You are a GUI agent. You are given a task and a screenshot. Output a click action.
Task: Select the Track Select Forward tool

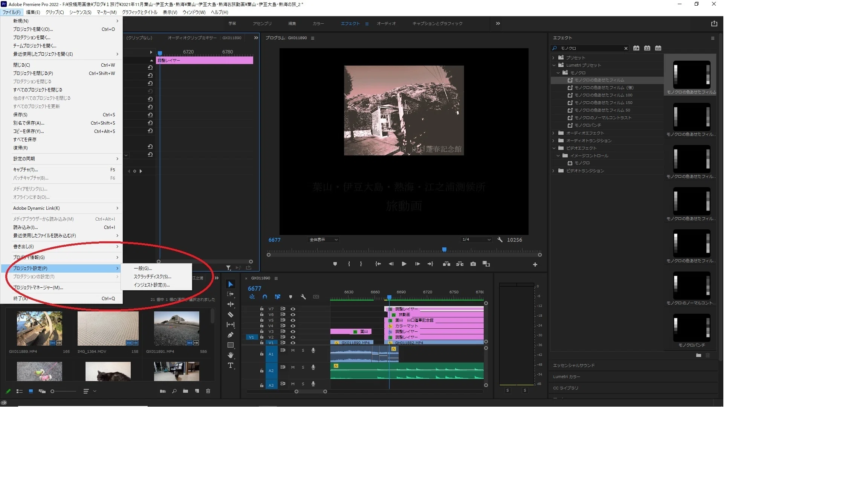231,294
